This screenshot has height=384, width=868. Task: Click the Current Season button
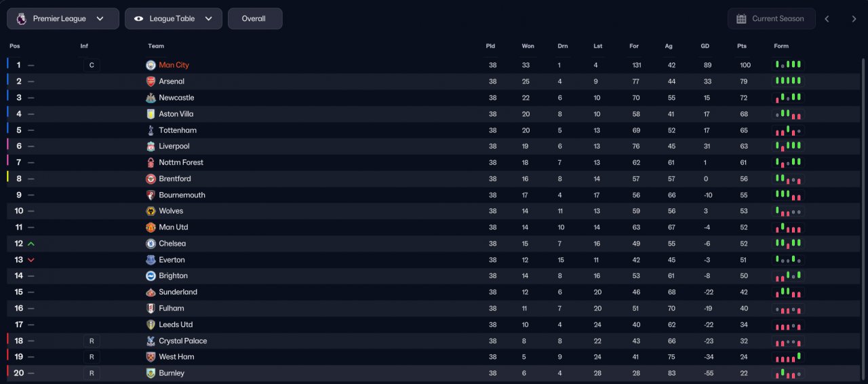771,19
